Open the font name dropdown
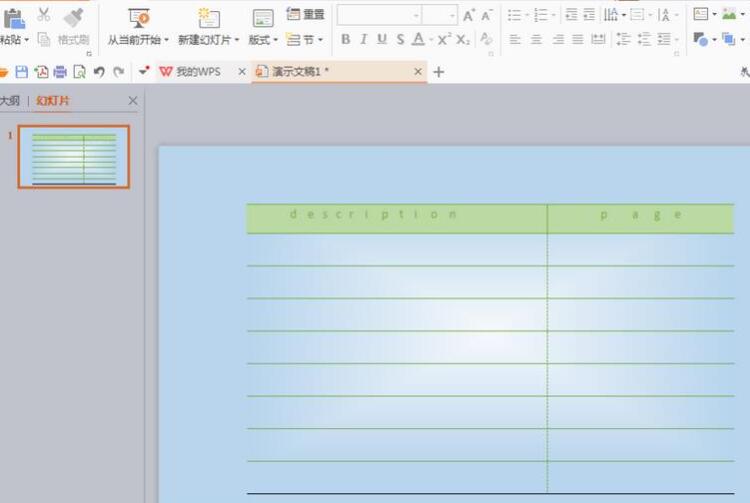 pos(416,16)
